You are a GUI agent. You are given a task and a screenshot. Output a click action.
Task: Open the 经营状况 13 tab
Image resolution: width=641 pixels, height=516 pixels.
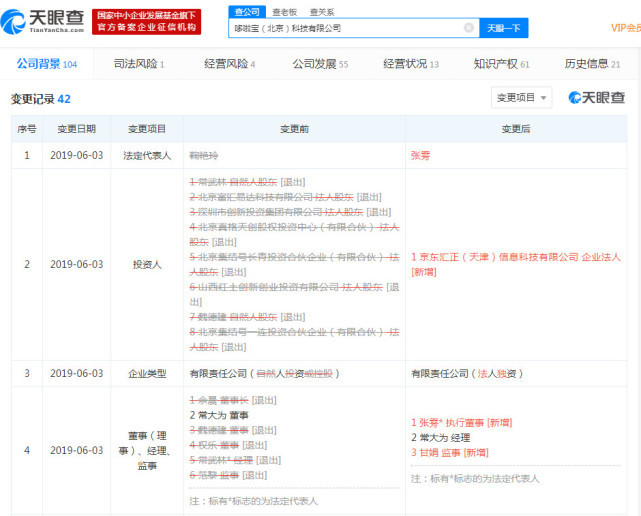(411, 64)
